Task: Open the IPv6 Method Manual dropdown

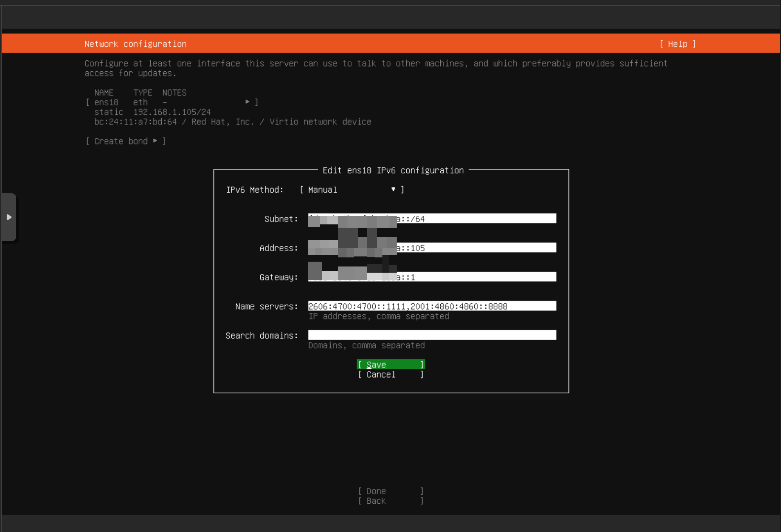Action: point(351,190)
